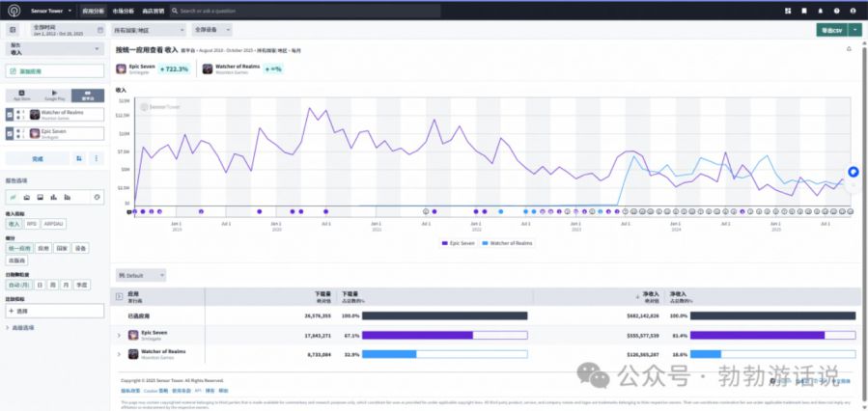The width and height of the screenshot is (868, 411).
Task: Open the notifications bell icon
Action: [821, 11]
